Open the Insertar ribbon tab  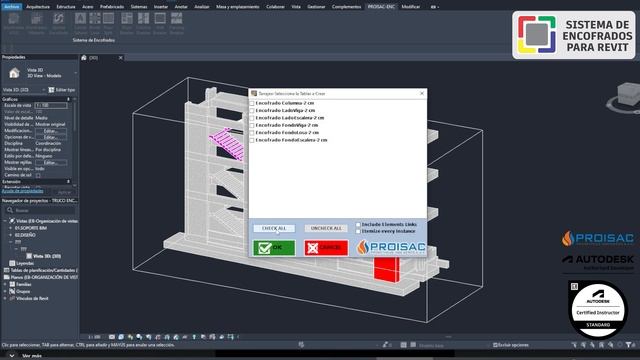point(161,7)
